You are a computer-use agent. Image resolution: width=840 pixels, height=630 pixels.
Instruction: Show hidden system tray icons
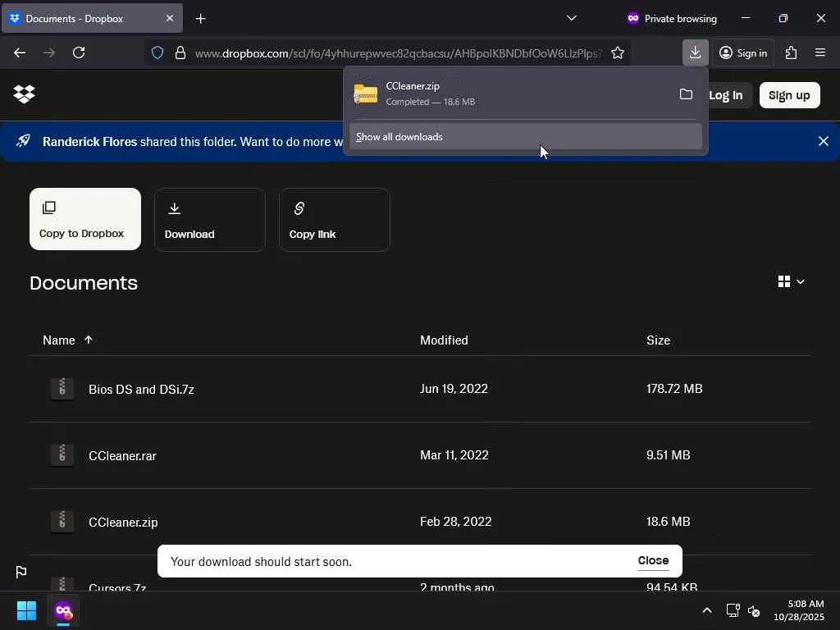(707, 610)
